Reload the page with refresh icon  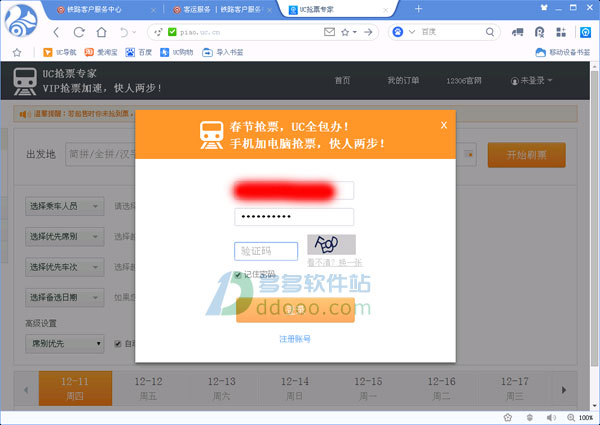click(x=79, y=33)
